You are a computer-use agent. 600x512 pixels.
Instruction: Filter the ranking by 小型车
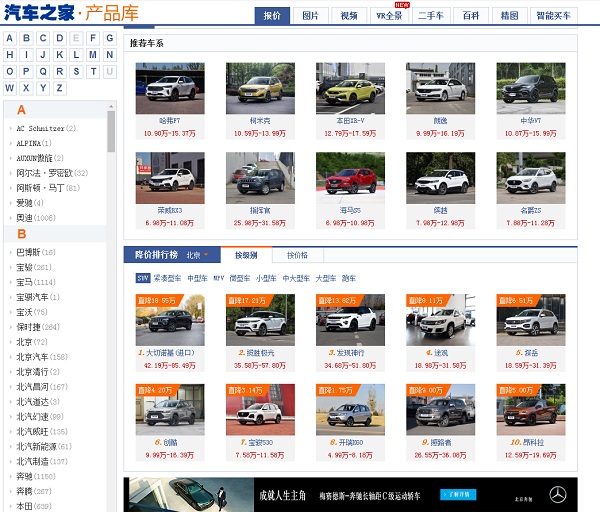pos(266,279)
